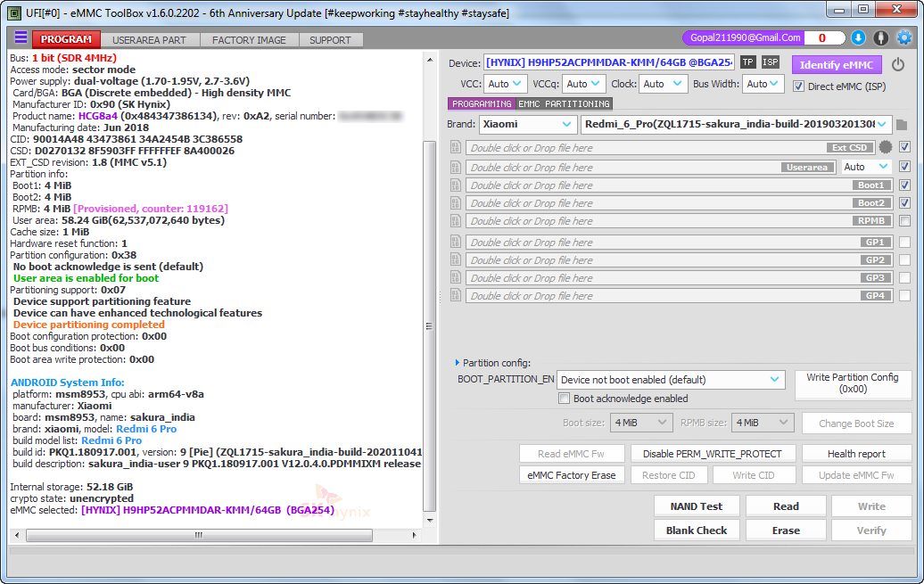Click the file icon for GP4 row
This screenshot has width=924, height=584.
456,295
